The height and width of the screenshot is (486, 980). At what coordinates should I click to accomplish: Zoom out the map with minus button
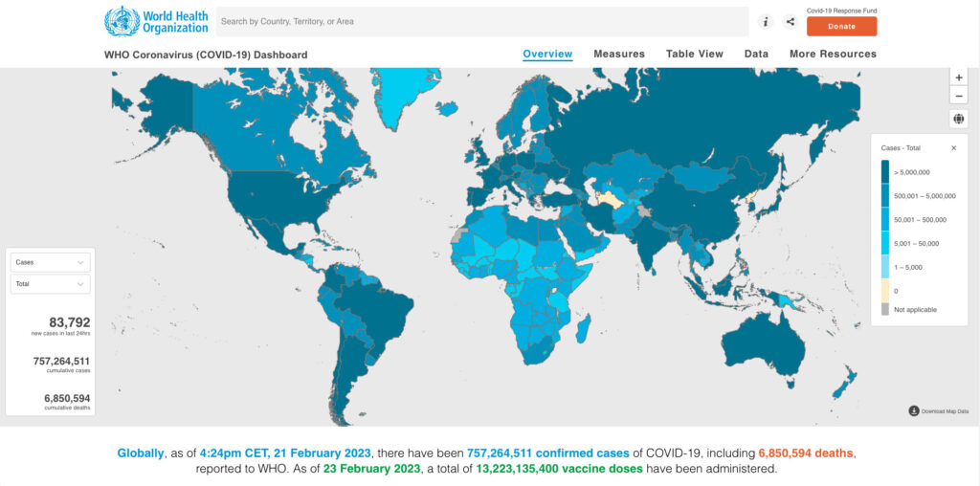(x=959, y=97)
